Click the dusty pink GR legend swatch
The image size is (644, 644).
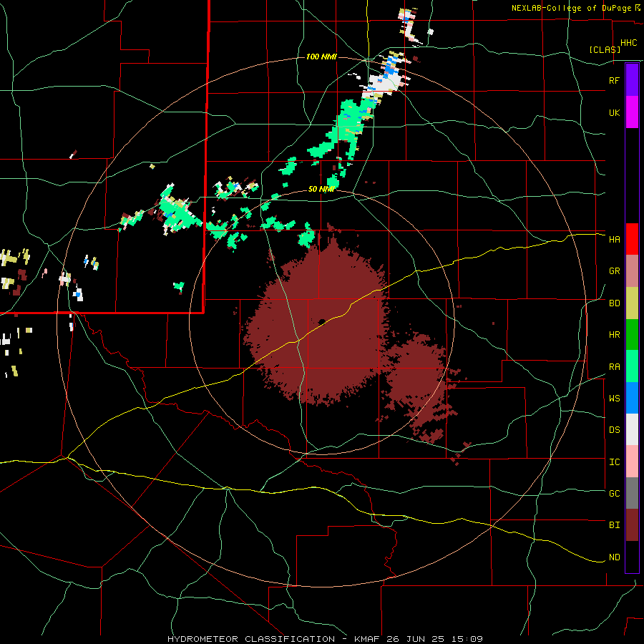tap(632, 271)
